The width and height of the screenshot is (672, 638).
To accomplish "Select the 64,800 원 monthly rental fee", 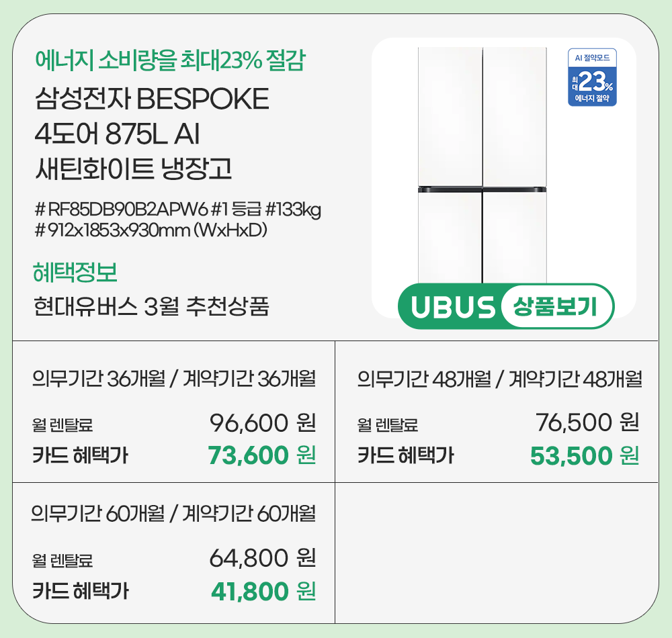I will [x=262, y=557].
